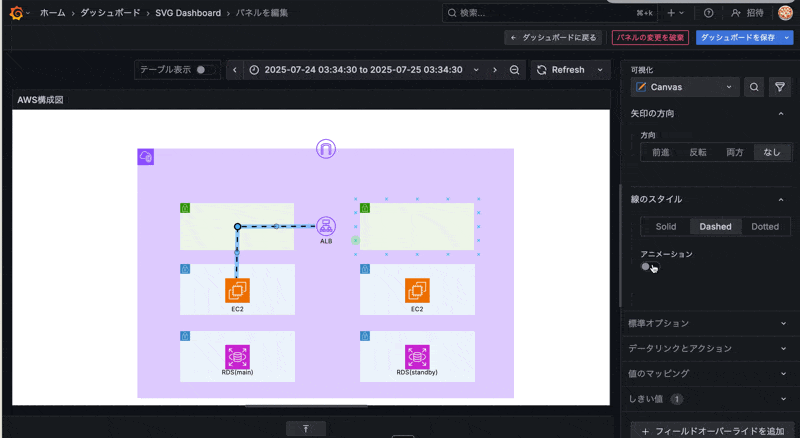This screenshot has height=438, width=800.
Task: Select the left EC2 instance icon
Action: tap(237, 290)
